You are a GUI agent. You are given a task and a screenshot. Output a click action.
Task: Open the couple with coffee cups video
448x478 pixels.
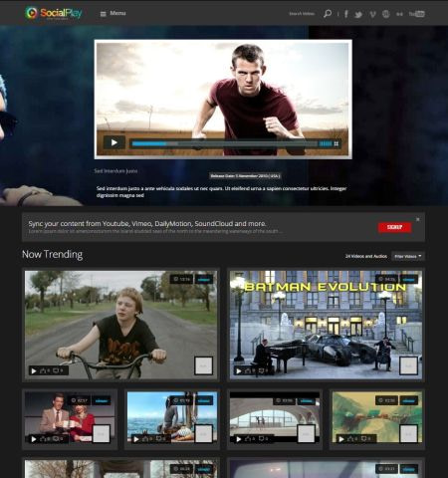70,417
